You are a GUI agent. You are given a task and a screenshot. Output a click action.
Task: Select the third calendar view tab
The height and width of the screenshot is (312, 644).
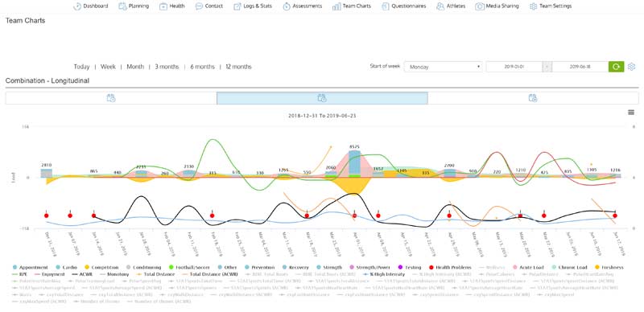pos(533,98)
